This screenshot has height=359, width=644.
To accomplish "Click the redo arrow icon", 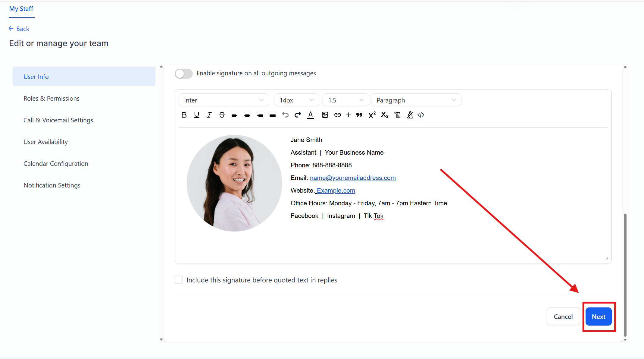I will (x=298, y=115).
